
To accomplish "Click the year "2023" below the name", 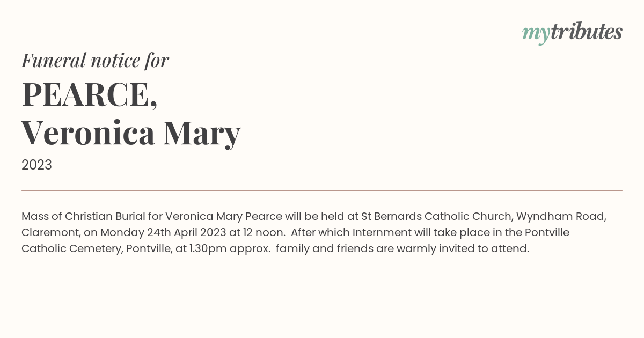I will click(x=36, y=165).
